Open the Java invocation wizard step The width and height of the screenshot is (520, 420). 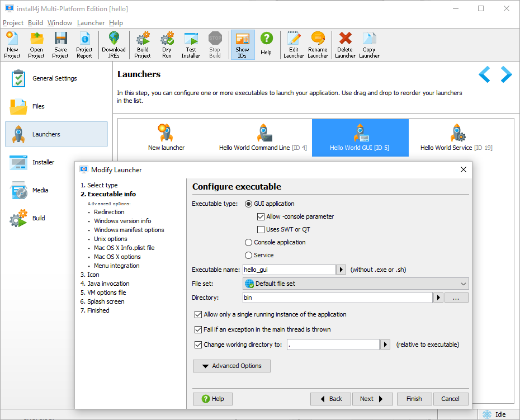[x=105, y=284]
